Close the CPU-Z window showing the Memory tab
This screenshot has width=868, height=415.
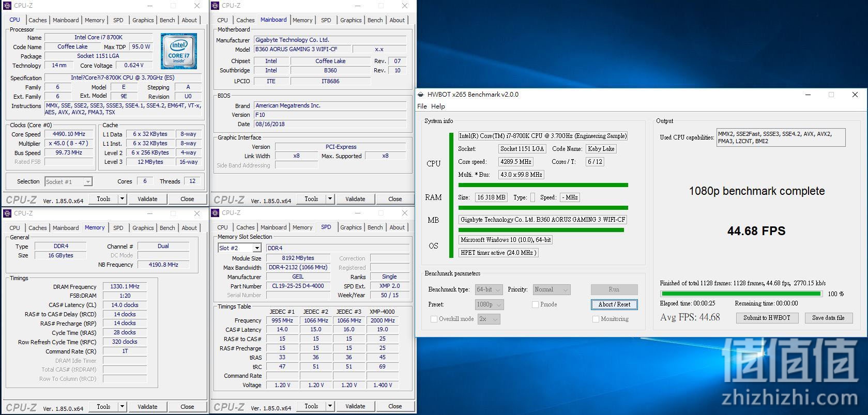click(197, 213)
